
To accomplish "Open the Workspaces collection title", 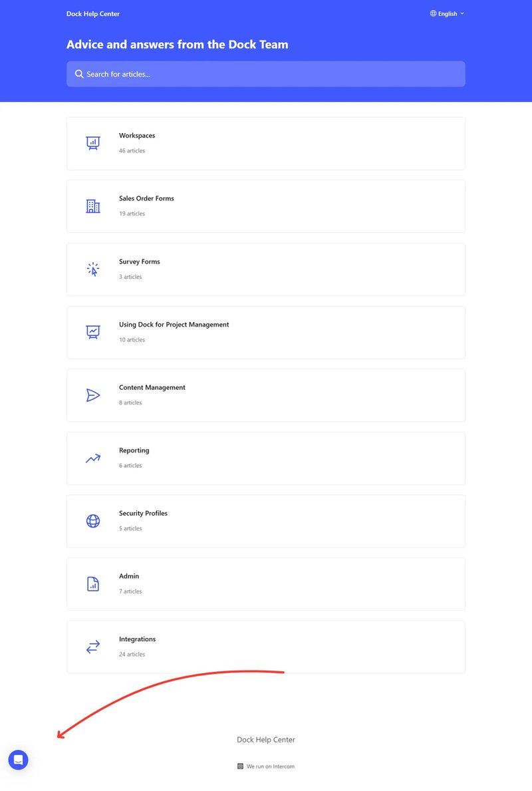I will pyautogui.click(x=137, y=136).
